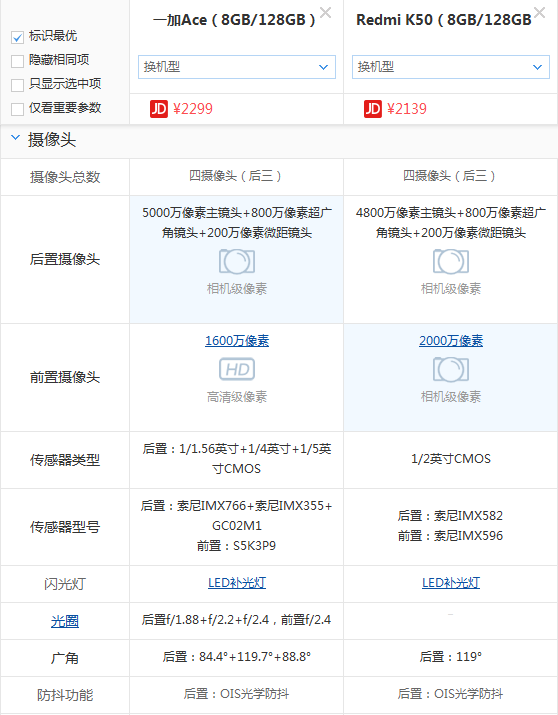Click 后置：1/1.56英寸+1/4英寸 sensor value
This screenshot has height=715, width=558.
(237, 459)
